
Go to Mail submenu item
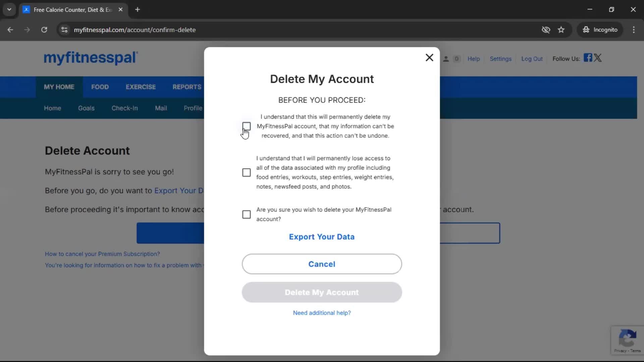(161, 108)
